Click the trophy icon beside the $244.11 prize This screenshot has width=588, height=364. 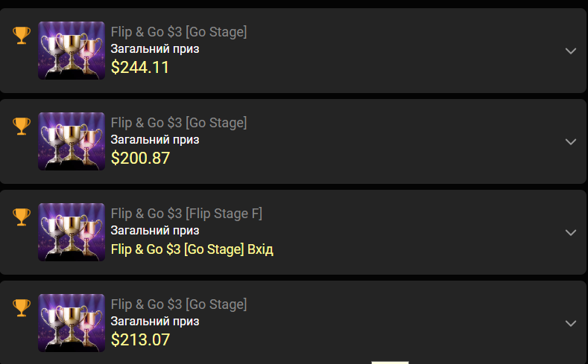[x=22, y=35]
